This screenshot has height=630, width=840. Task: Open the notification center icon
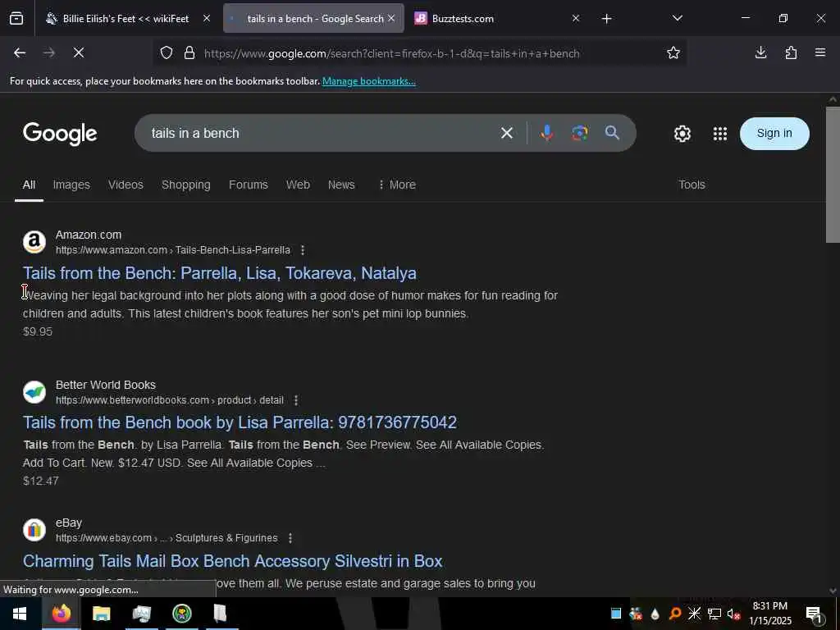814,614
